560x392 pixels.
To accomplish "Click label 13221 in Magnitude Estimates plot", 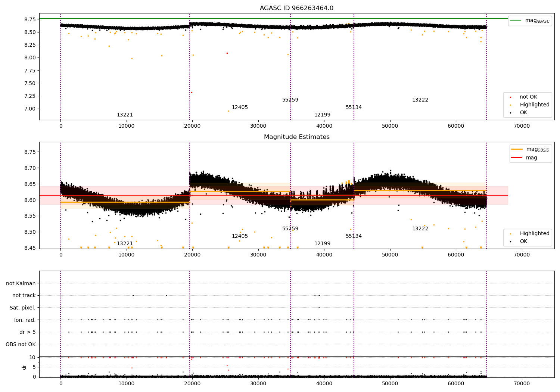I will pyautogui.click(x=125, y=244).
